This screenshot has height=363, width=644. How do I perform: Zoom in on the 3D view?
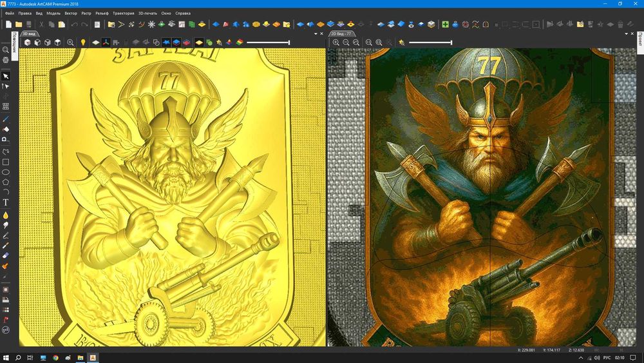click(70, 43)
